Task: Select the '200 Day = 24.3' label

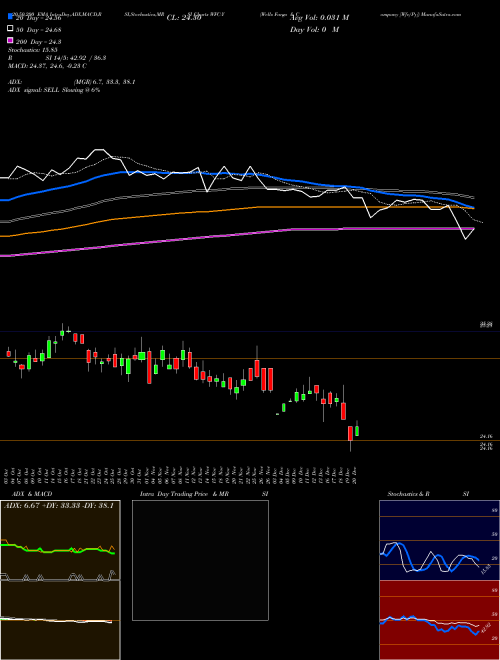Action: click(38, 42)
